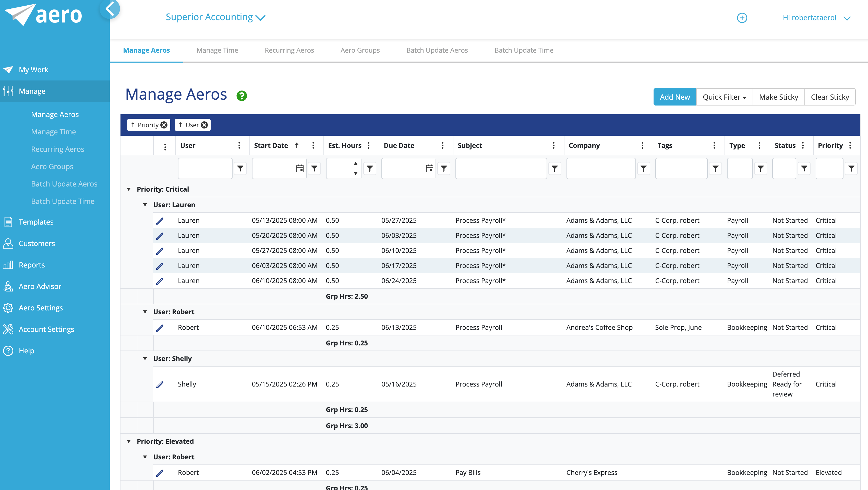This screenshot has height=490, width=868.
Task: Collapse the Priority: Critical group
Action: (x=129, y=189)
